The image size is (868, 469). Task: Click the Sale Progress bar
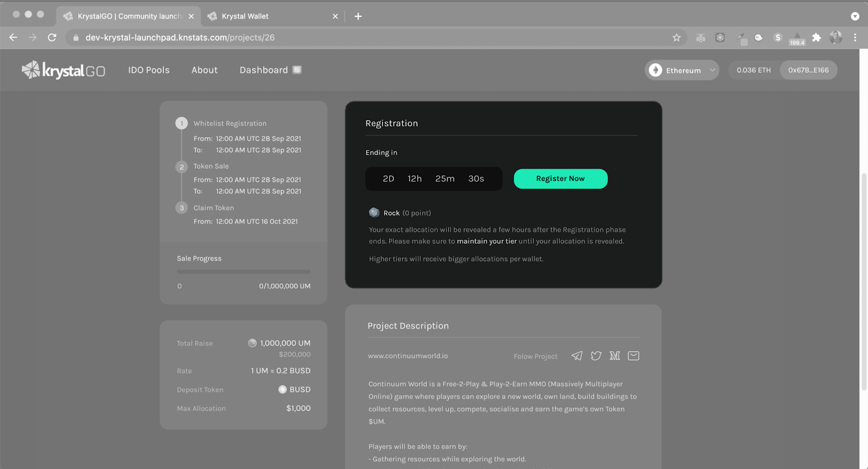click(244, 271)
